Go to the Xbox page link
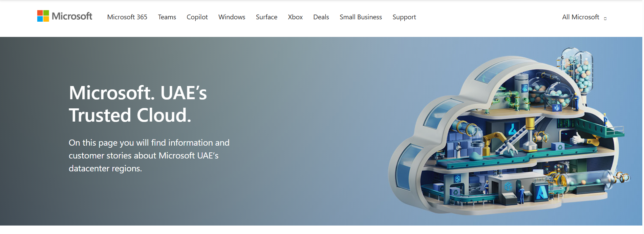The width and height of the screenshot is (644, 234). [295, 17]
